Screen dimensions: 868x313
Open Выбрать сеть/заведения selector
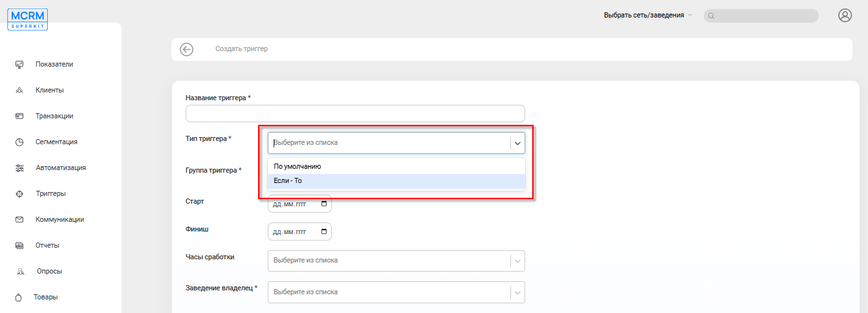(647, 15)
